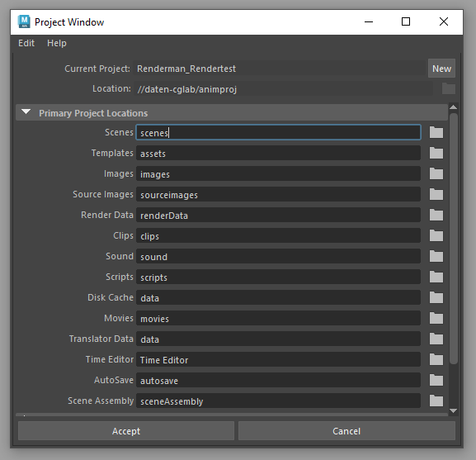Image resolution: width=476 pixels, height=460 pixels.
Task: Click the scroll up arrow of locations list
Action: click(453, 107)
